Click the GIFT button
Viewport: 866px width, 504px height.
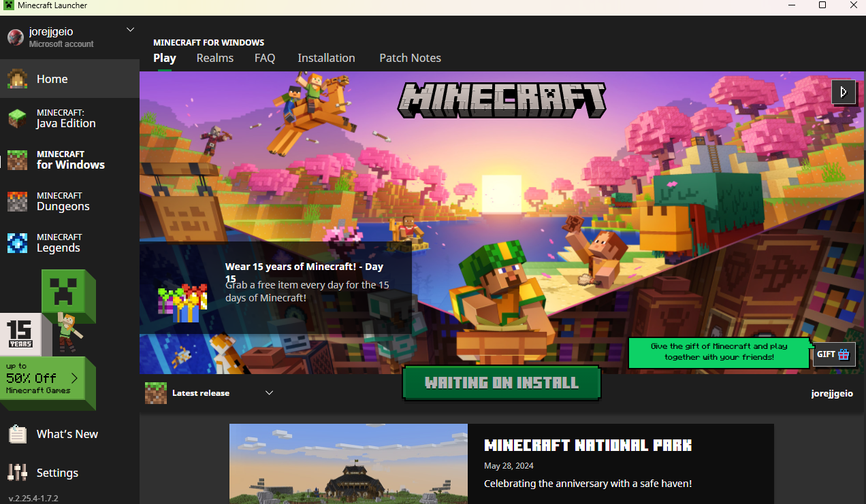click(x=834, y=354)
